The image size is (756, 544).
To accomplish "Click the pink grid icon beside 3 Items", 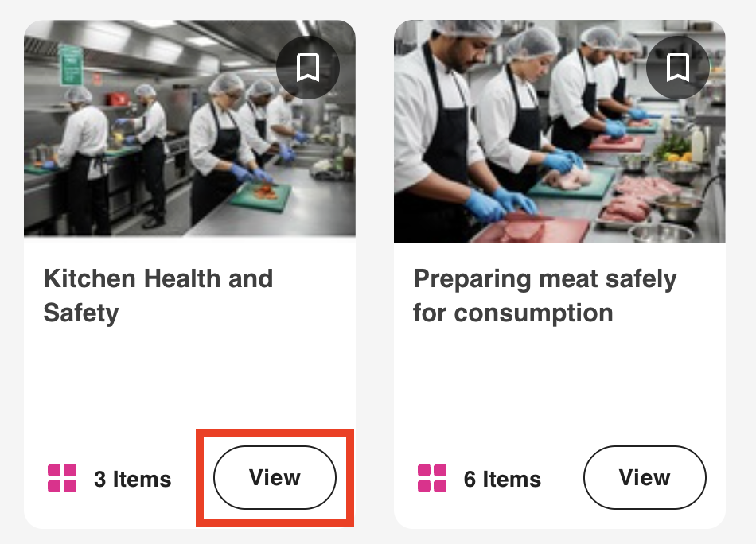I will pos(62,479).
